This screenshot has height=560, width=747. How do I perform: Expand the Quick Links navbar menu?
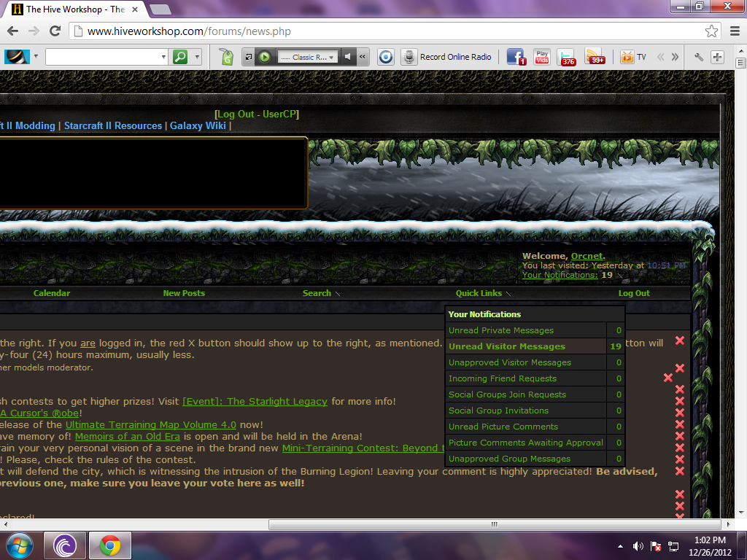pyautogui.click(x=509, y=294)
